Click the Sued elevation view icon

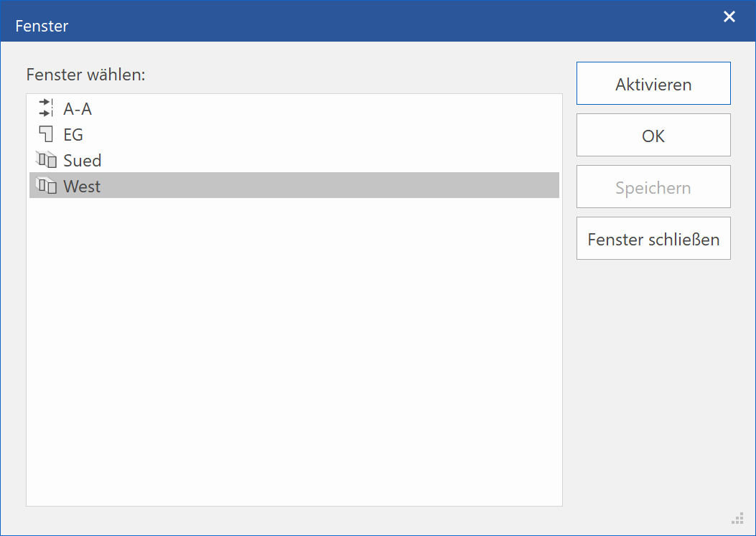point(46,160)
